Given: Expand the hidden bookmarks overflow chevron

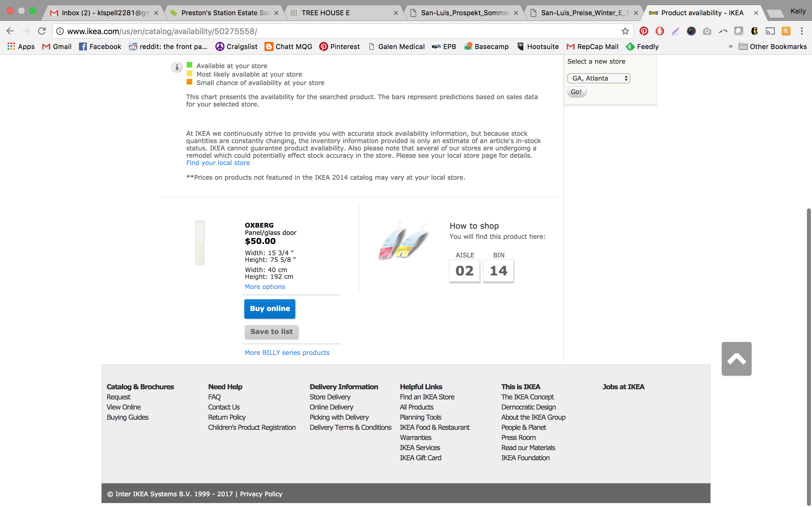Looking at the screenshot, I should 731,46.
